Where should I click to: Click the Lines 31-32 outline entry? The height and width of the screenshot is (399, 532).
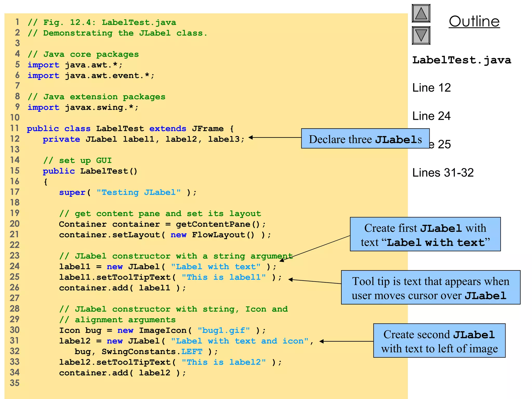[443, 173]
